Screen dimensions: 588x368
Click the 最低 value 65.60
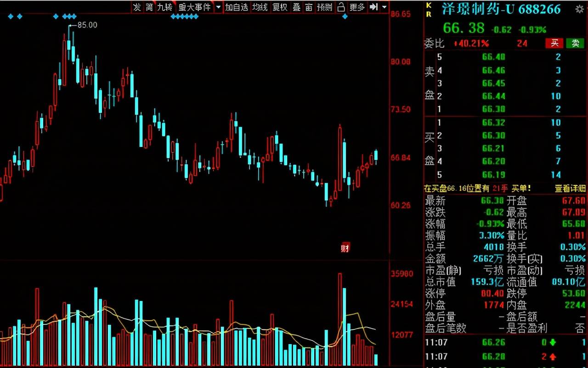pos(573,224)
